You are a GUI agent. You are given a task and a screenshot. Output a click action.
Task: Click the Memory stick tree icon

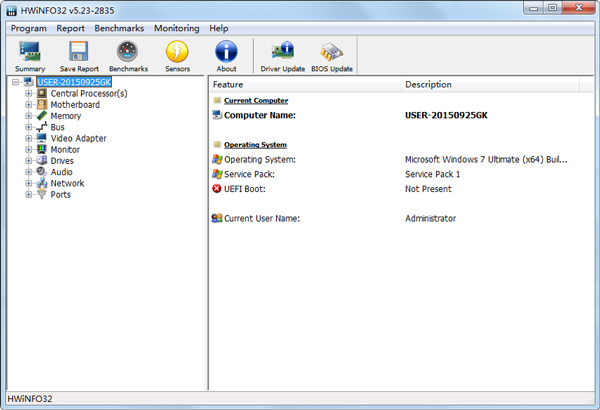pyautogui.click(x=42, y=116)
